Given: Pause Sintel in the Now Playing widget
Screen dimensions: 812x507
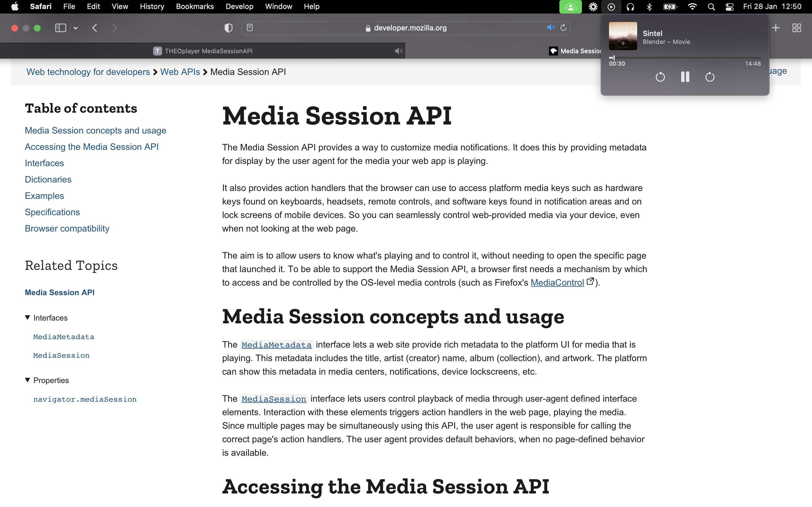Looking at the screenshot, I should pyautogui.click(x=685, y=77).
